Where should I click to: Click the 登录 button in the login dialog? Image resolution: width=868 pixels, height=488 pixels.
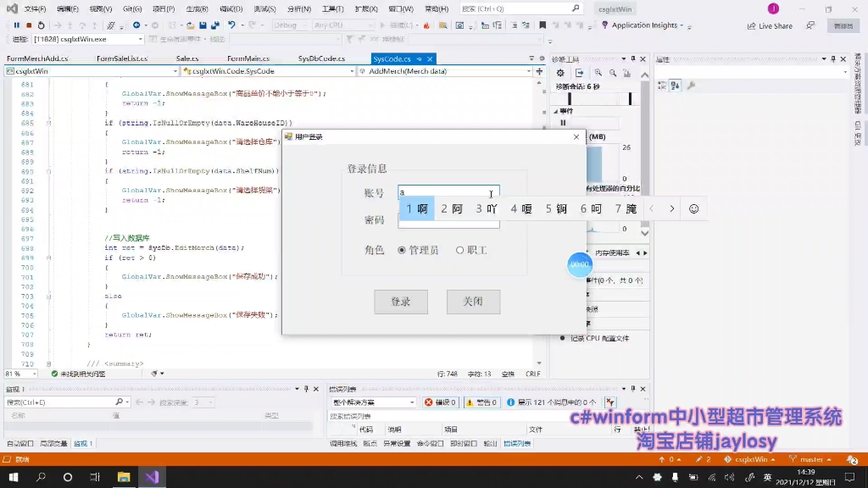coord(400,302)
